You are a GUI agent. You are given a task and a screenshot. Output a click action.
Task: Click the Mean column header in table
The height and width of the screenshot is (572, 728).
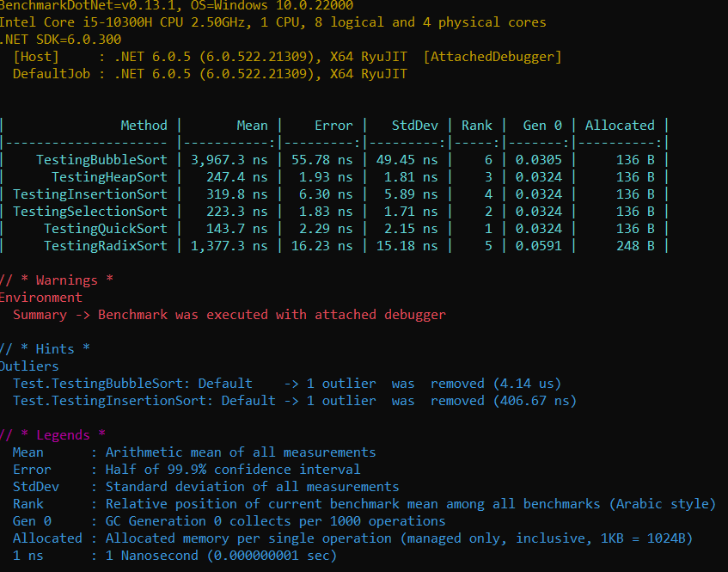click(252, 126)
